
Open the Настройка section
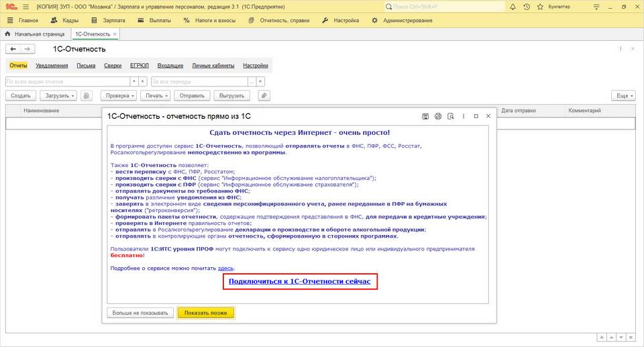tap(341, 20)
